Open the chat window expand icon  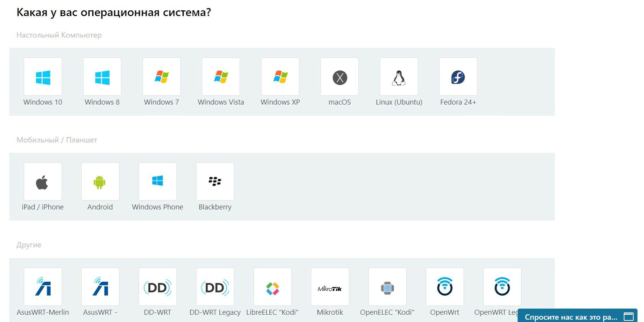pyautogui.click(x=629, y=317)
